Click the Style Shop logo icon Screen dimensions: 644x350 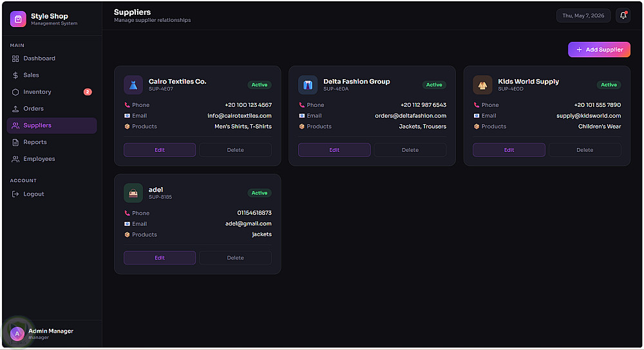[x=18, y=19]
